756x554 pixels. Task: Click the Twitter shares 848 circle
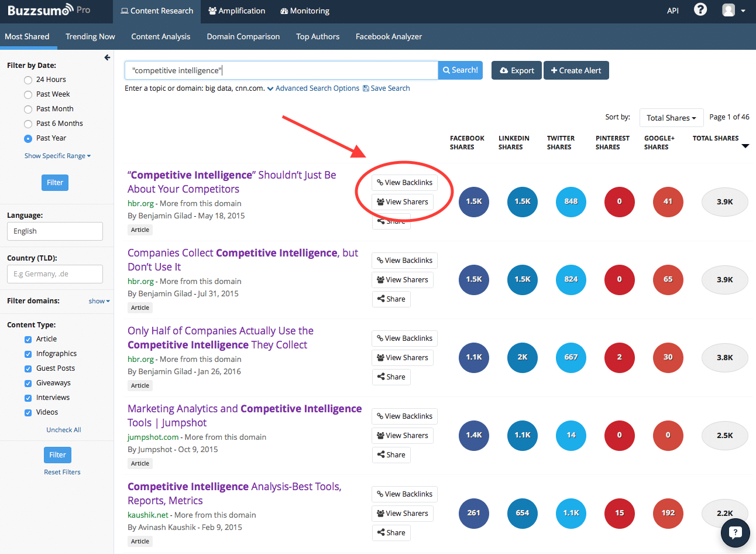pyautogui.click(x=571, y=201)
